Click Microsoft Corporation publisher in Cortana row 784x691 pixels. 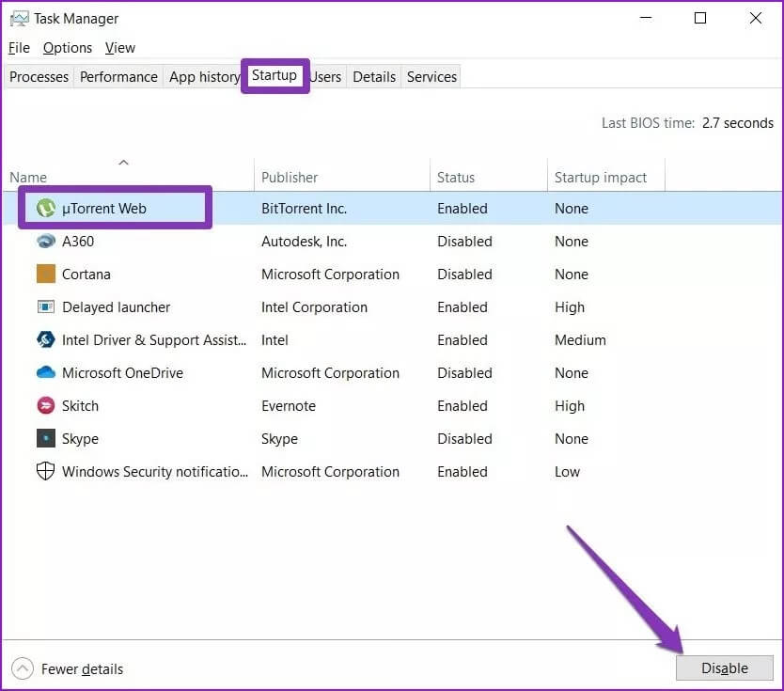pos(330,275)
